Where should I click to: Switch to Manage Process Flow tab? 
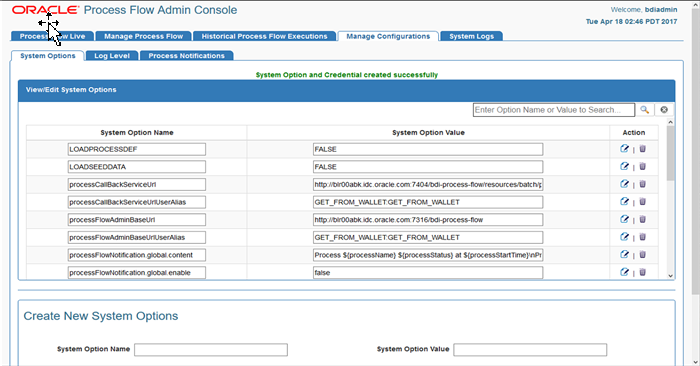144,36
